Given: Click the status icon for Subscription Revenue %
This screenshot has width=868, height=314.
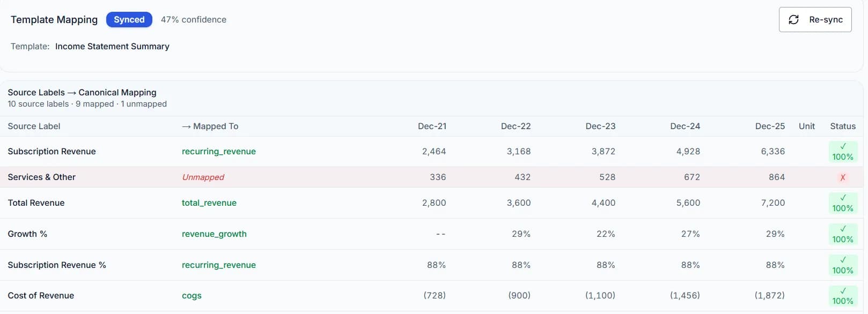Looking at the screenshot, I should (843, 265).
